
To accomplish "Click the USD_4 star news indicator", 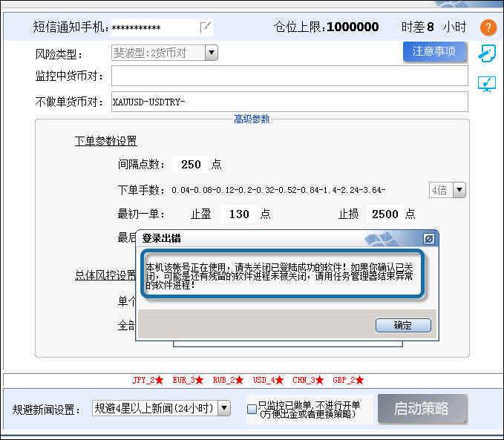I will point(268,380).
